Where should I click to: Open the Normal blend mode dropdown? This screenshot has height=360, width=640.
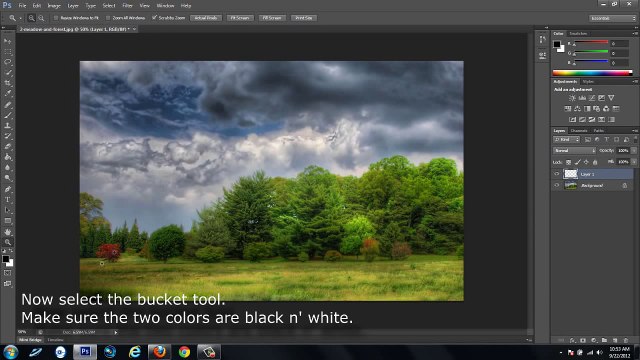pos(575,151)
